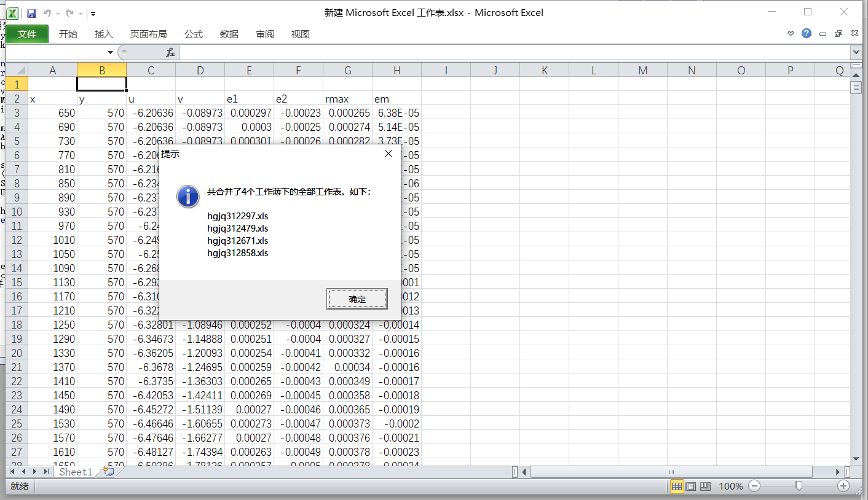The width and height of the screenshot is (868, 500).
Task: Select the Sheet1 tab
Action: pos(76,472)
